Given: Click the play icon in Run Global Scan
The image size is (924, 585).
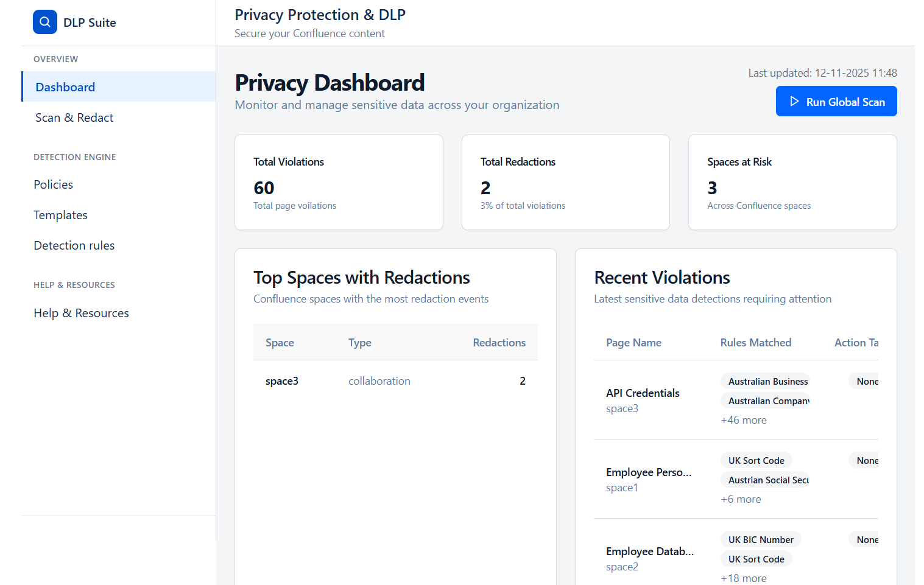Looking at the screenshot, I should pyautogui.click(x=794, y=102).
